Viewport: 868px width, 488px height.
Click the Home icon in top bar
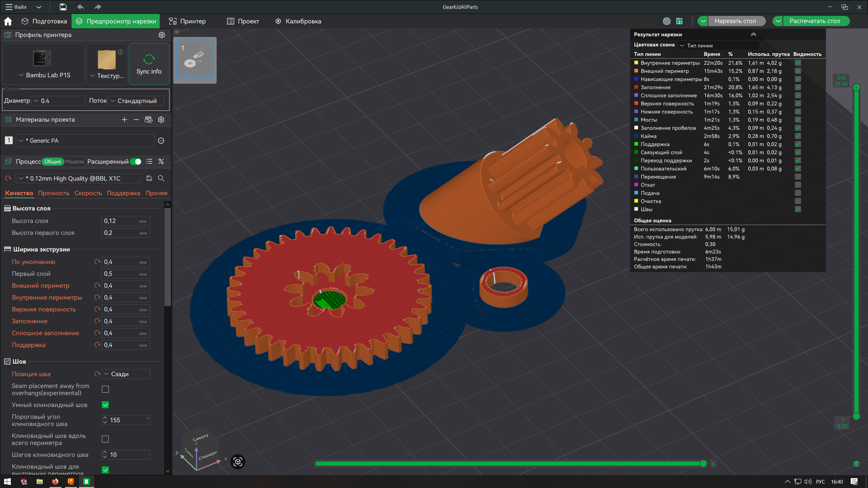pyautogui.click(x=8, y=21)
